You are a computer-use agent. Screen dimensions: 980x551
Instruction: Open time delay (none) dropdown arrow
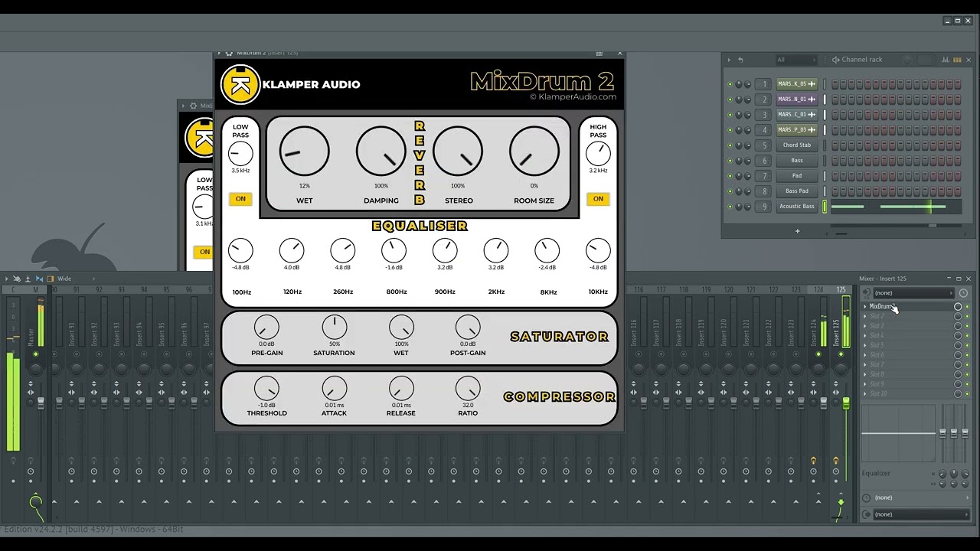pos(966,497)
